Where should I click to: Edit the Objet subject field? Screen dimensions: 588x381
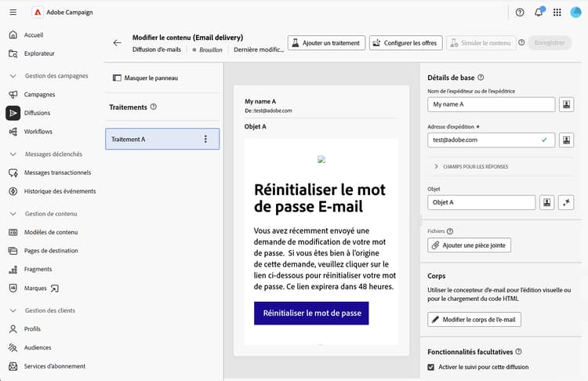[x=481, y=202]
